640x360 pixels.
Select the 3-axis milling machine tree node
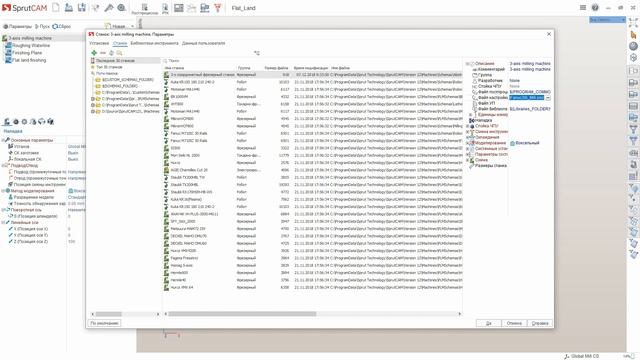click(30, 38)
